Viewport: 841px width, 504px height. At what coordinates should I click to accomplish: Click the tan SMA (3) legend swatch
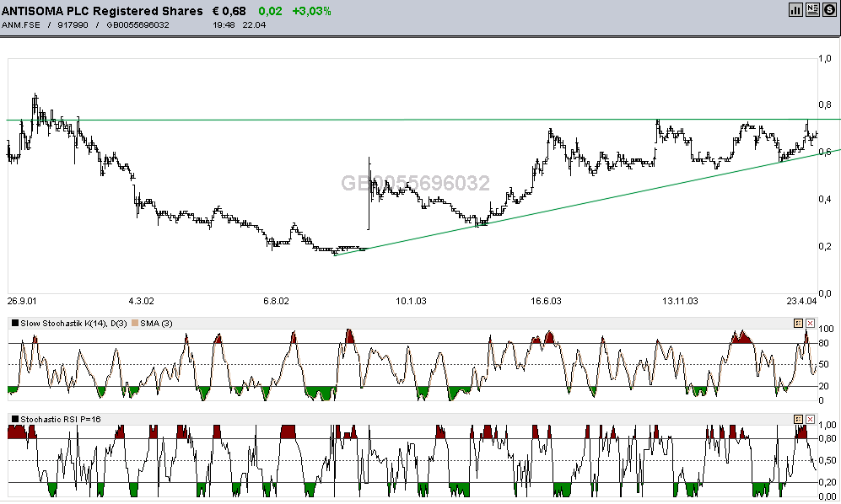[x=135, y=323]
